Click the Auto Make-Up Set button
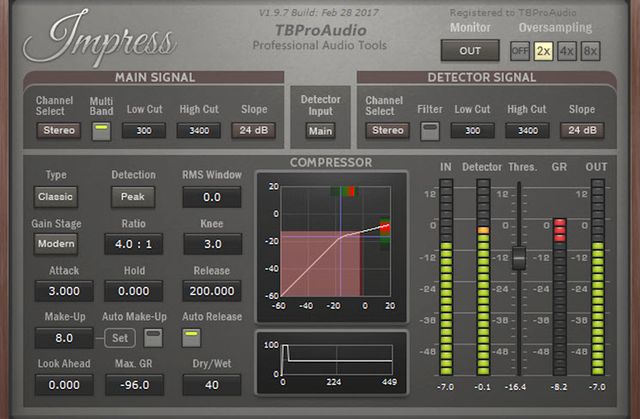The image size is (640, 419). point(120,338)
